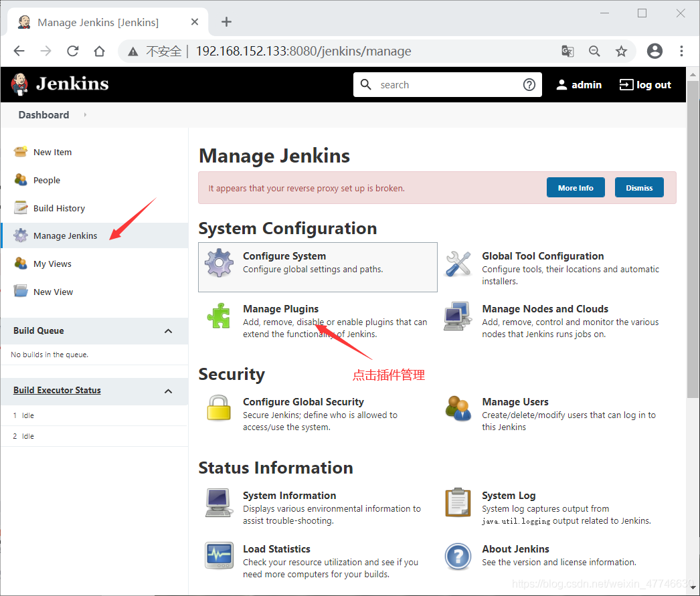Click the Manage Plugins puzzle piece icon
This screenshot has width=700, height=596.
[219, 316]
